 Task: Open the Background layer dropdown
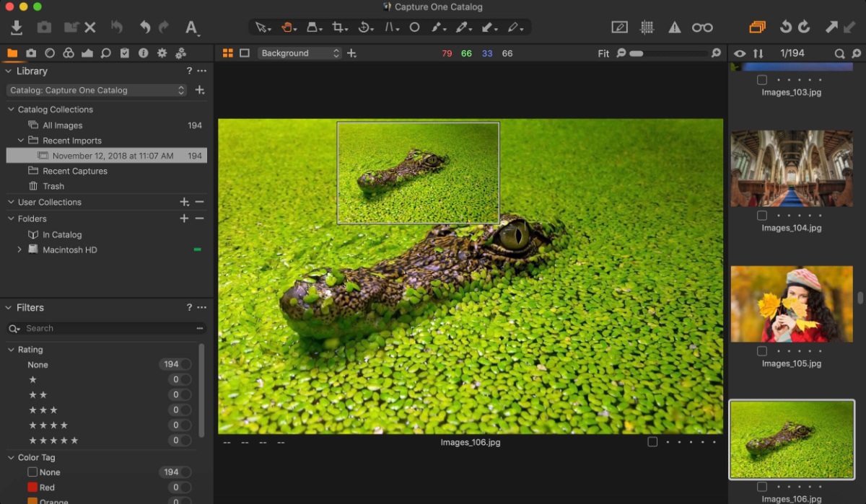299,53
